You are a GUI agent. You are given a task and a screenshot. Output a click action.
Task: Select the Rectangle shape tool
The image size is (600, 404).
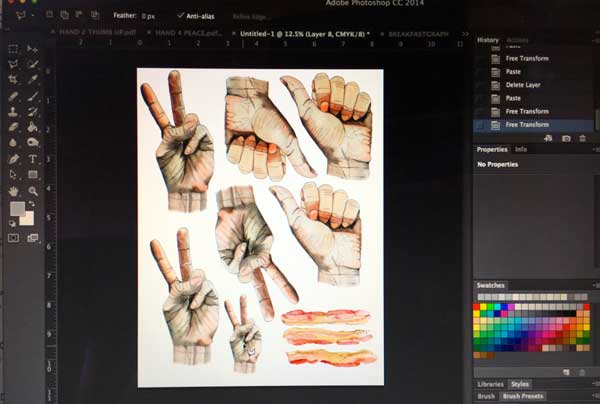[x=33, y=174]
